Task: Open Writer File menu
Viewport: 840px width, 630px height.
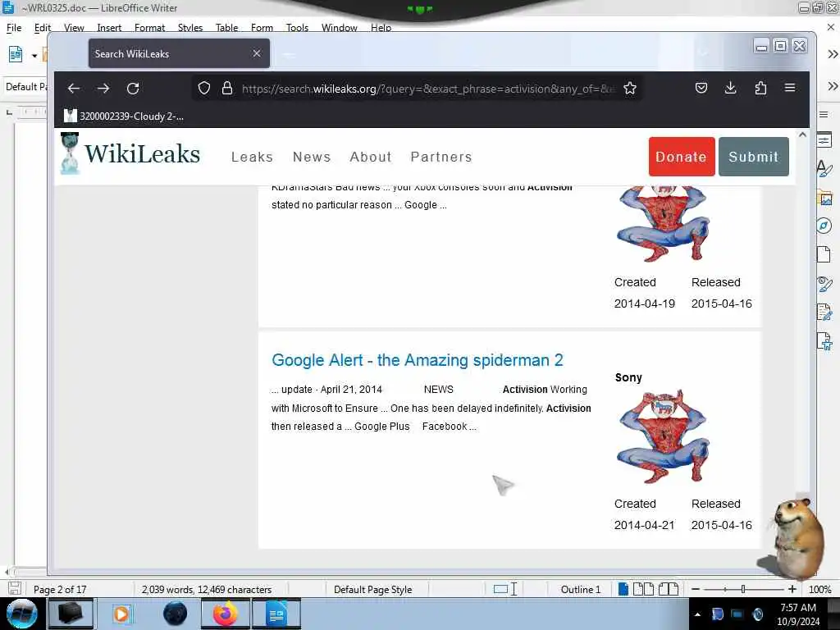Action: 14,27
